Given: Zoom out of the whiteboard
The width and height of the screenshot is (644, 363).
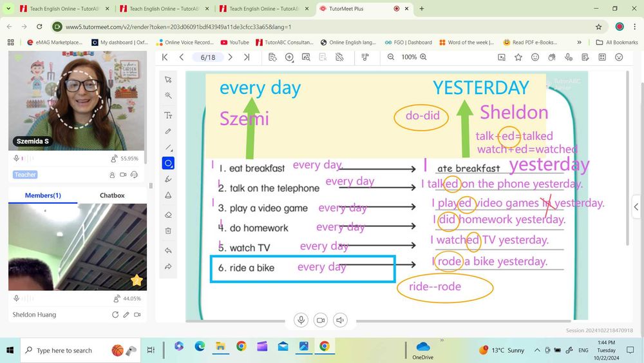Looking at the screenshot, I should point(391,57).
